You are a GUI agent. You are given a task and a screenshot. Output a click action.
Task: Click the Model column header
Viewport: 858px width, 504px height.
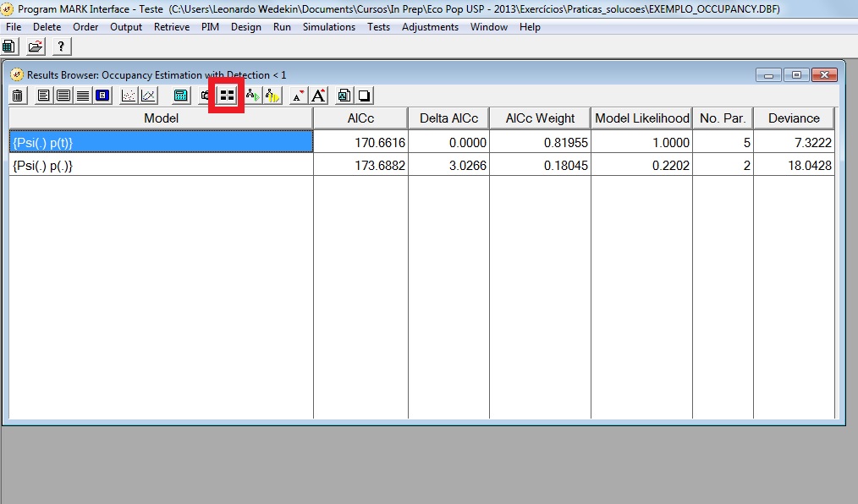[161, 118]
